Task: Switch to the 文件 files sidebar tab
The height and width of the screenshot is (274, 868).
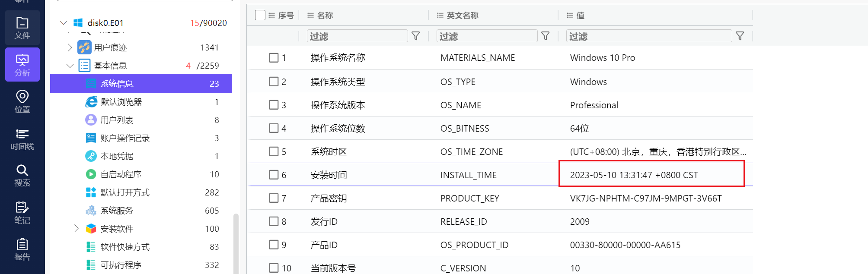Action: click(x=22, y=28)
